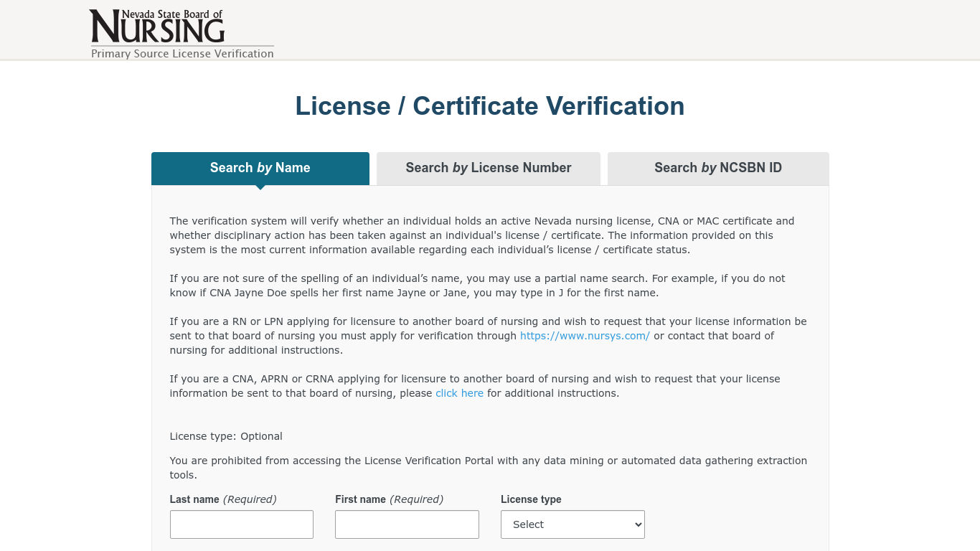Follow the 'click here' instructions link
980x551 pixels.
(x=459, y=393)
